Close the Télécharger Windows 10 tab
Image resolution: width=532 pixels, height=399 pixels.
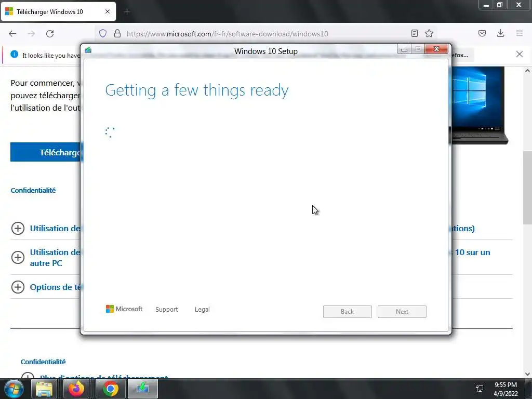[108, 11]
